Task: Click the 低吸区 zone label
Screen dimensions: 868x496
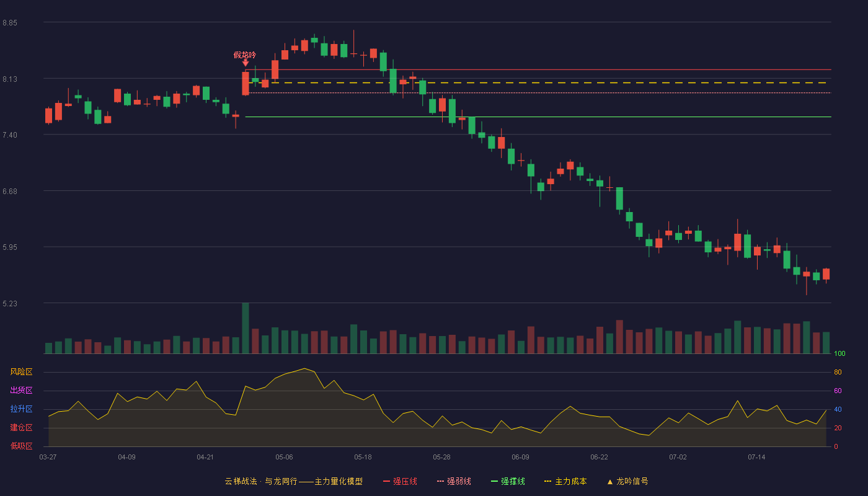Action: coord(21,446)
